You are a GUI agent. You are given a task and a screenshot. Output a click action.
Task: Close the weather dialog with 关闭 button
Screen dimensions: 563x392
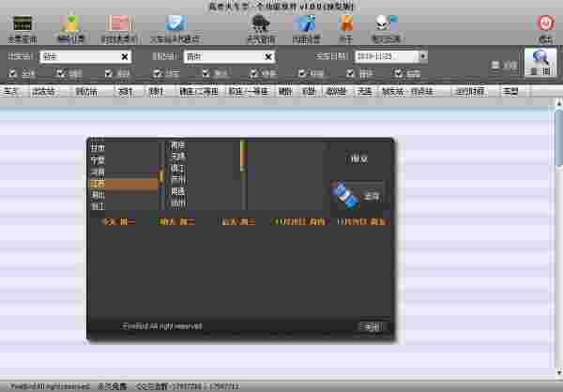coord(372,326)
